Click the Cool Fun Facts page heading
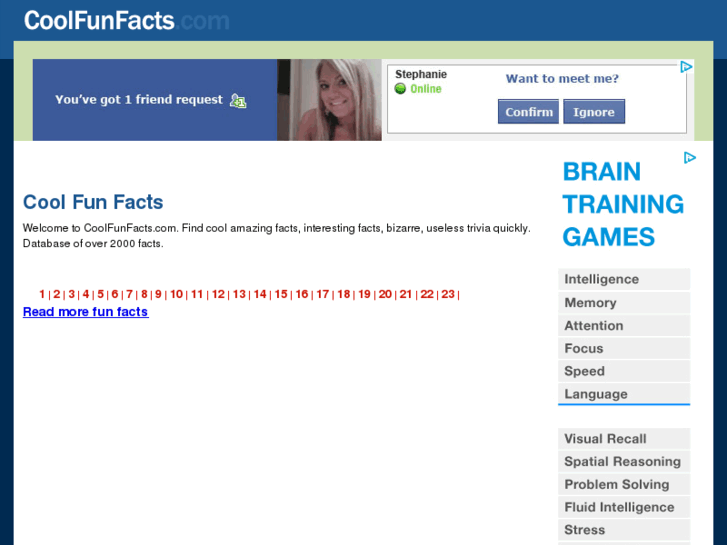The height and width of the screenshot is (545, 727). click(x=93, y=202)
